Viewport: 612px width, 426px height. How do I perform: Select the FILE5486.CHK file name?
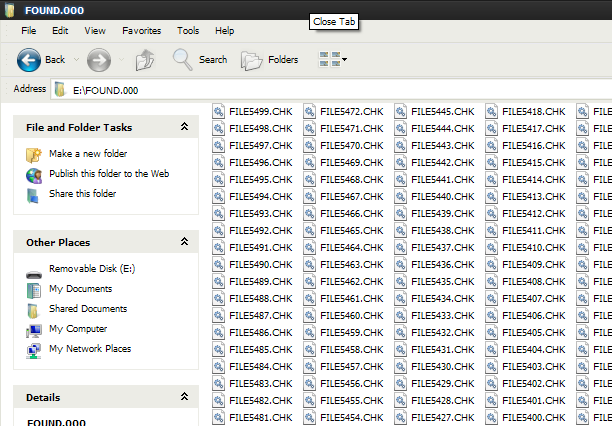click(261, 333)
